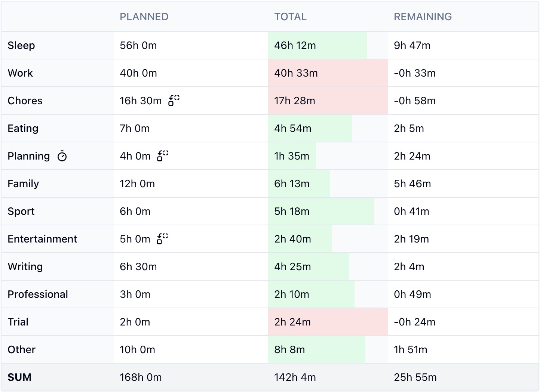
Task: Click the import icon next to Entertainment's planned time
Action: [162, 238]
